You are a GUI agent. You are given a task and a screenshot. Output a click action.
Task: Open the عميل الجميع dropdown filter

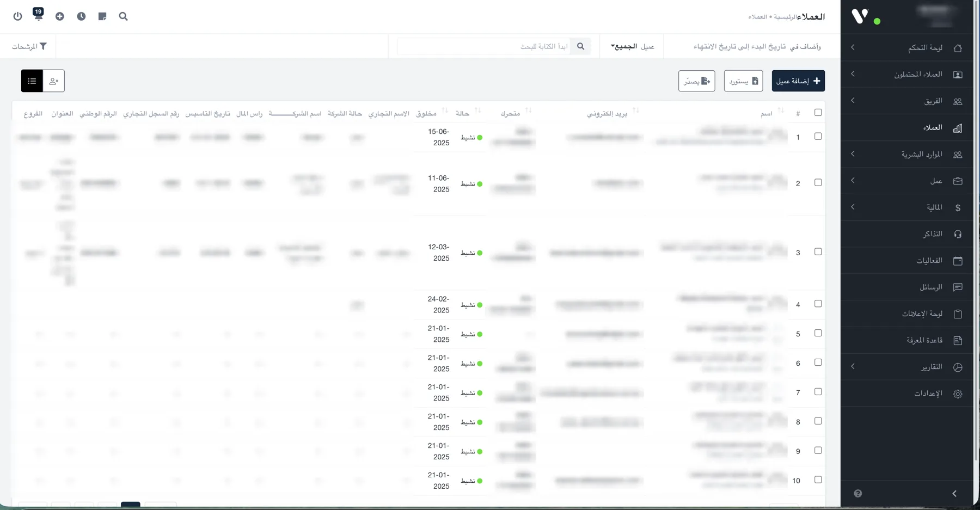point(632,47)
